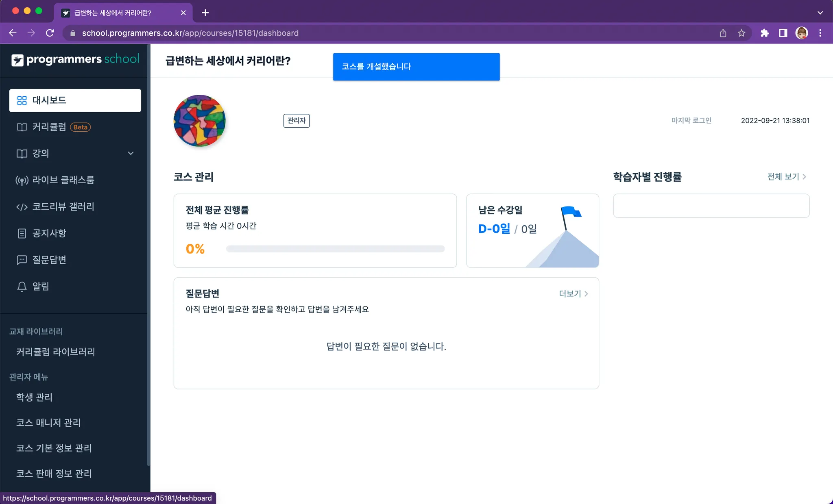The image size is (833, 504).
Task: Open 코스 기본 정보 관리 menu
Action: click(54, 448)
